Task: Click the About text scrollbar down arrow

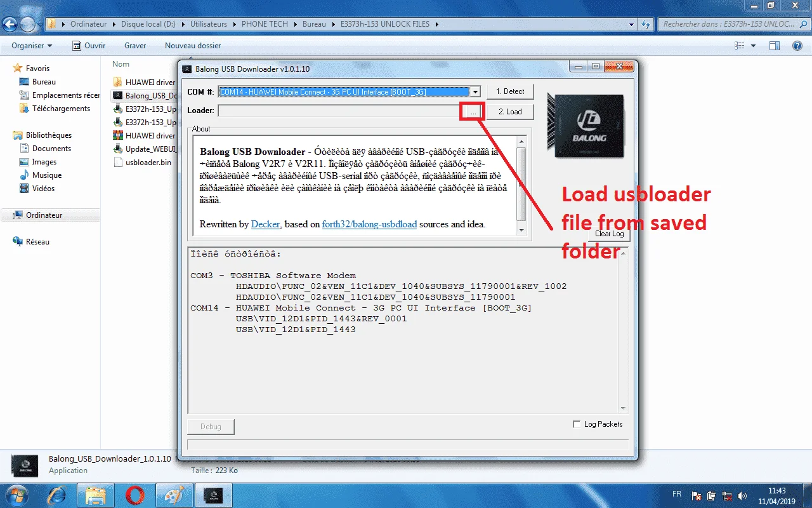Action: [x=521, y=230]
